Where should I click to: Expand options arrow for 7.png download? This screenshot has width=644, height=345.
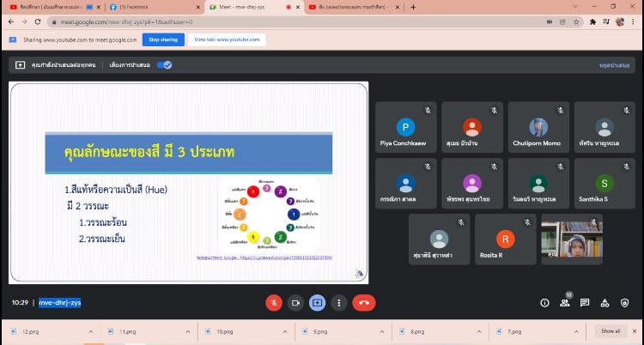[x=572, y=331]
